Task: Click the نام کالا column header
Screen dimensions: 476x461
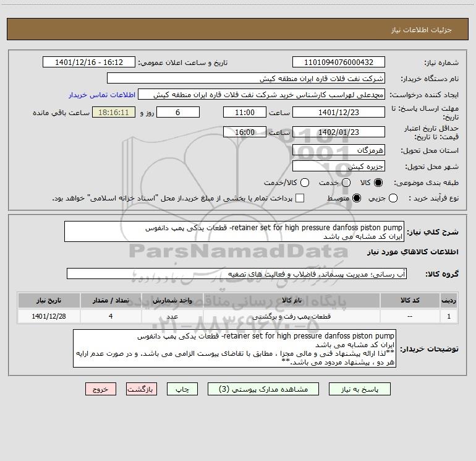Action: point(291,300)
